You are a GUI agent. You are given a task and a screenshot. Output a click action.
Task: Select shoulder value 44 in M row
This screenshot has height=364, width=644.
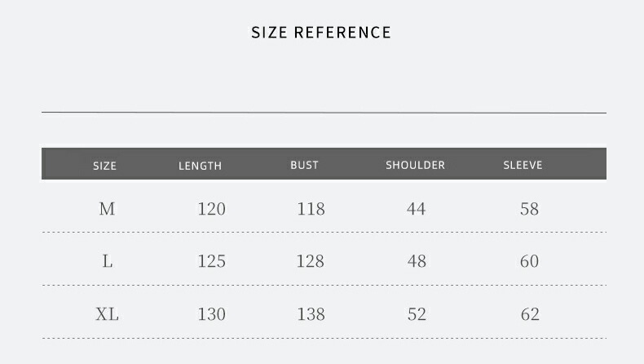pyautogui.click(x=416, y=209)
